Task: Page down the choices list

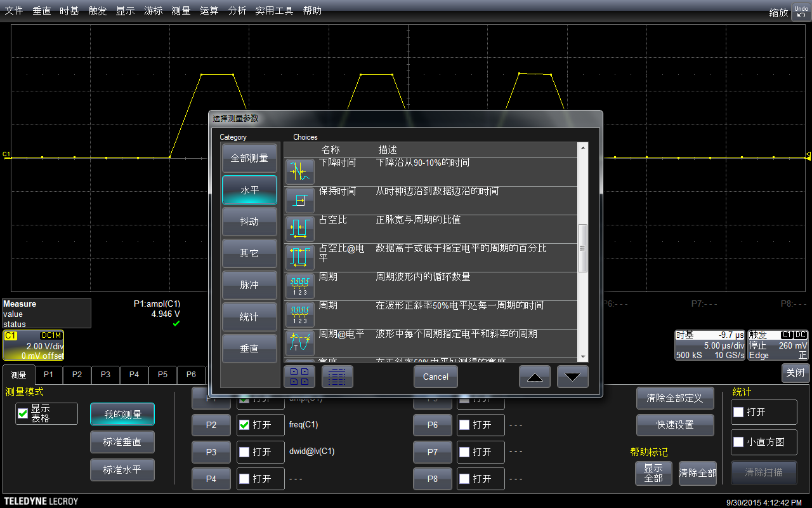Action: tap(573, 377)
